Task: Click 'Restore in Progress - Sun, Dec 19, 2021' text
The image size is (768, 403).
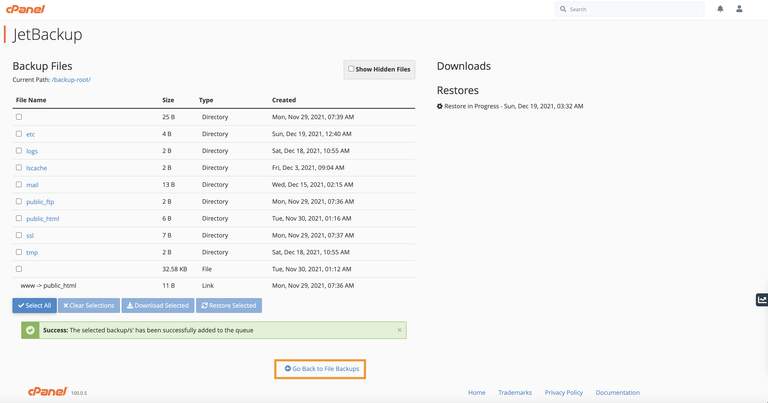Action: 513,106
